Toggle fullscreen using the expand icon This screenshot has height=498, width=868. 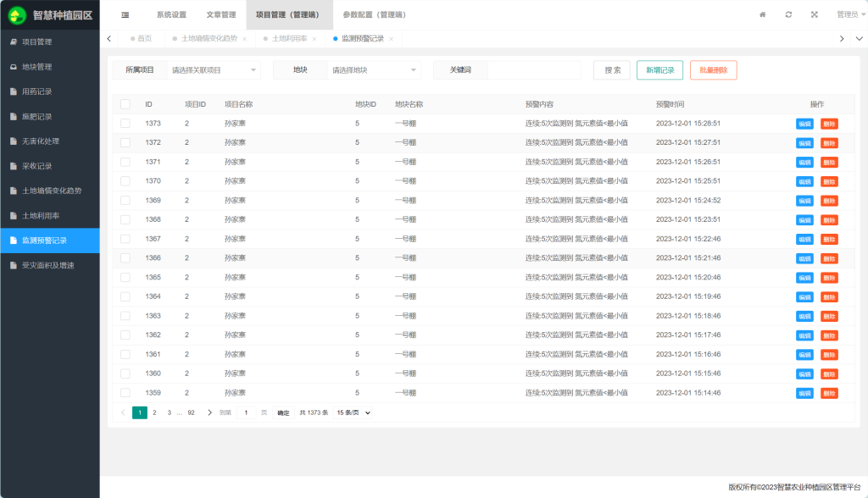tap(815, 14)
